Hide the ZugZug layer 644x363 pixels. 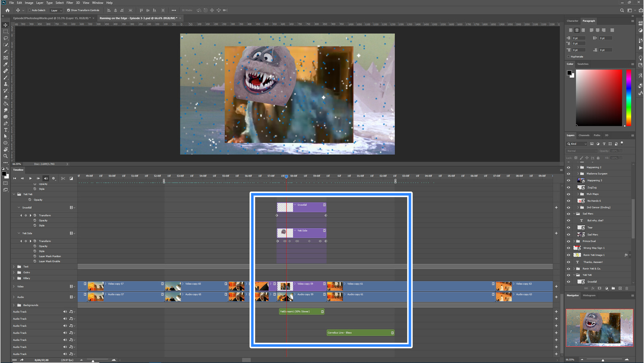point(569,187)
